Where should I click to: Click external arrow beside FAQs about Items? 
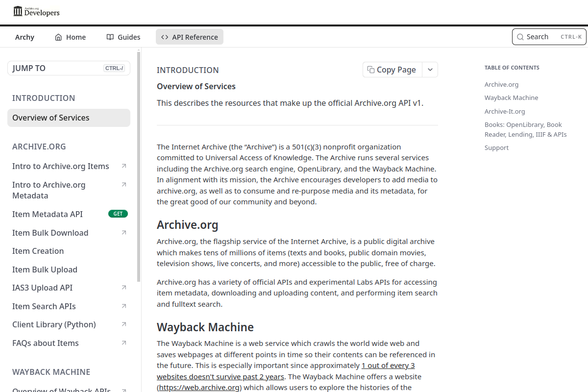[124, 343]
